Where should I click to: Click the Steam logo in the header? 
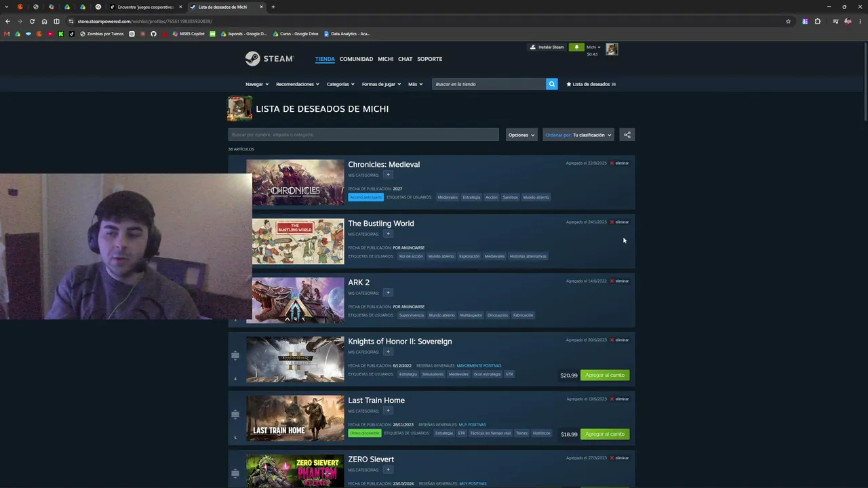pos(269,59)
